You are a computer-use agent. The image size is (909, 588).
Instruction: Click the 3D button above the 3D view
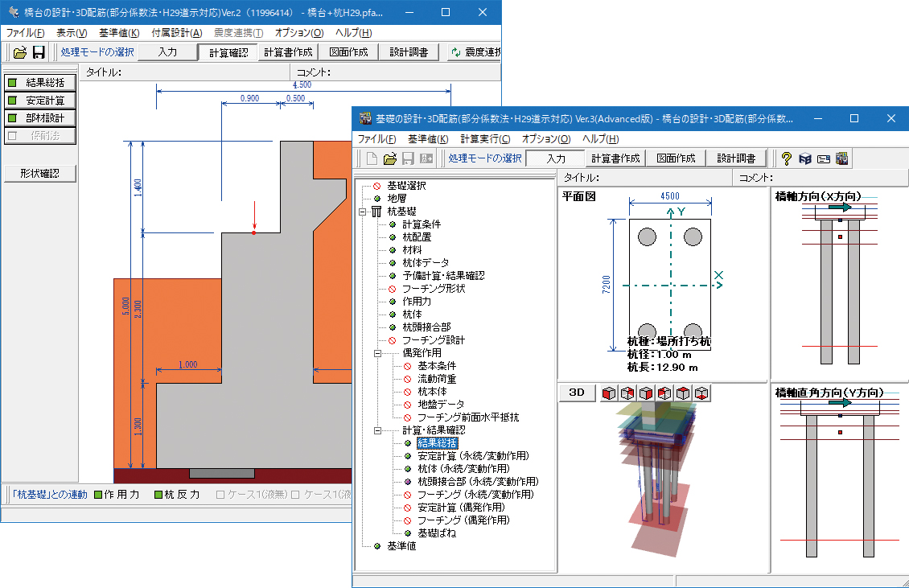coord(577,393)
